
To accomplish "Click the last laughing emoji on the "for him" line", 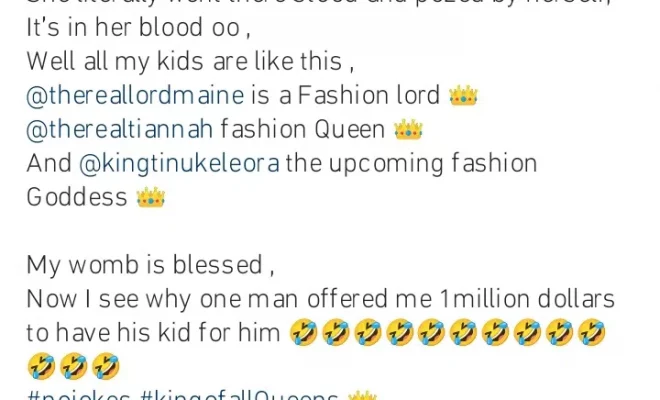I will coord(591,332).
